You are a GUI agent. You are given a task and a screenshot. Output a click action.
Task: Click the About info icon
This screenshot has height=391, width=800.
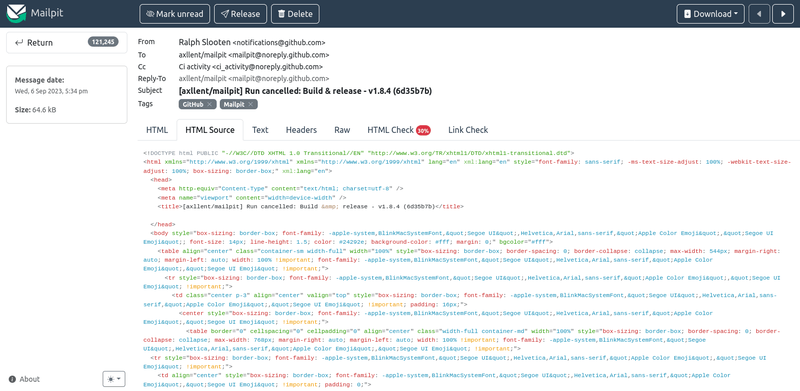tap(12, 379)
